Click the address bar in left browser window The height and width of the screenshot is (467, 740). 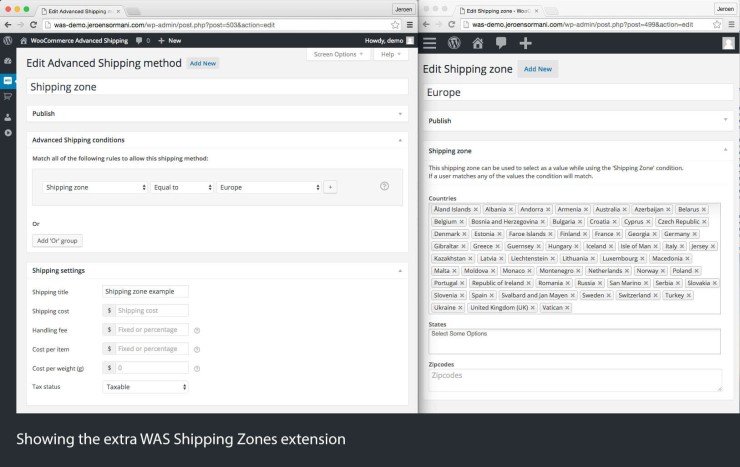pyautogui.click(x=222, y=25)
